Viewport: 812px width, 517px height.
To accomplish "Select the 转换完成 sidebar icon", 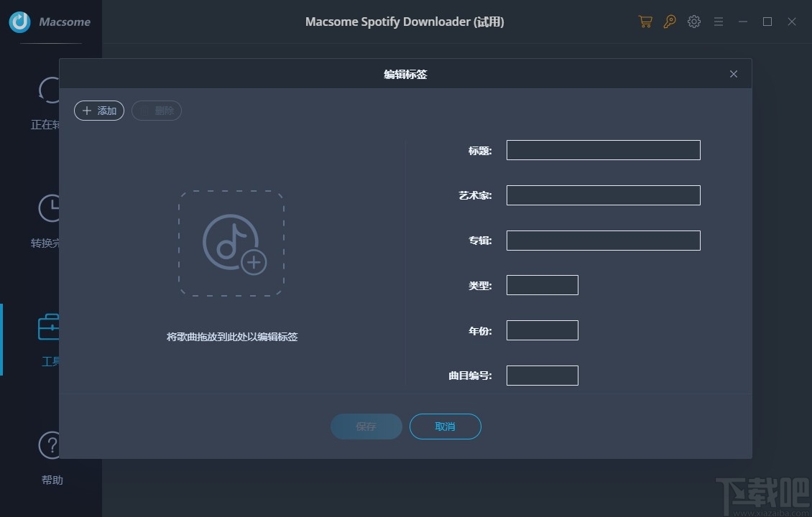I will (49, 208).
